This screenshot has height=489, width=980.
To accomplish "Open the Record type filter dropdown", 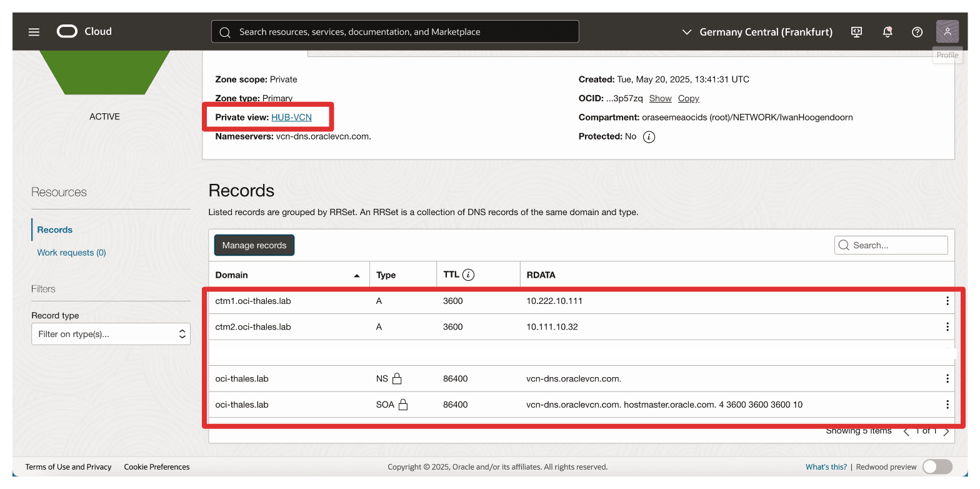I will (111, 334).
